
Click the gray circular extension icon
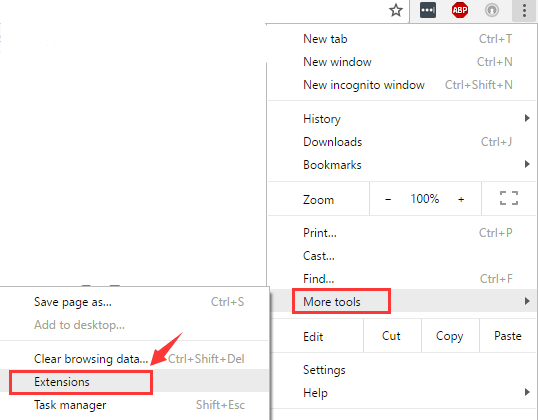(x=492, y=10)
